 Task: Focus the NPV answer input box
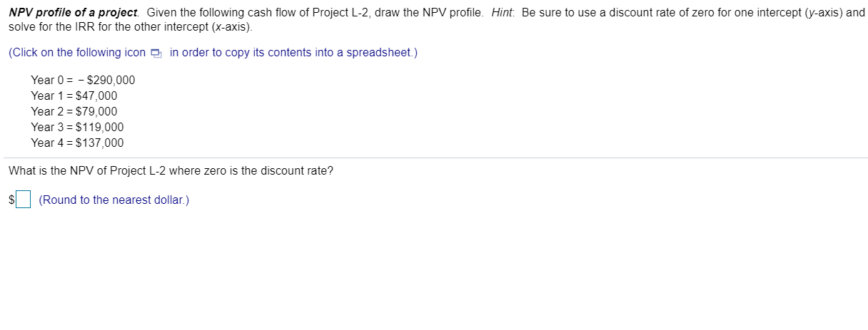coord(26,200)
